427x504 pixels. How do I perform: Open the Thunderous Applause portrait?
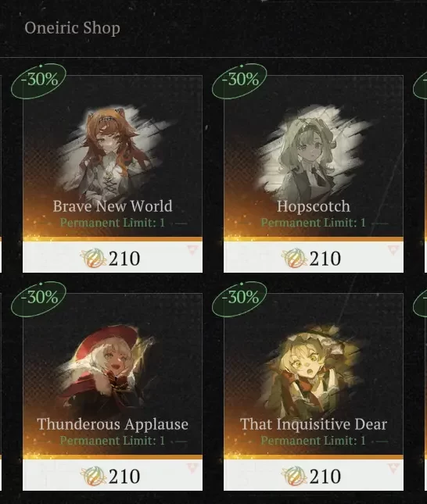coord(111,370)
